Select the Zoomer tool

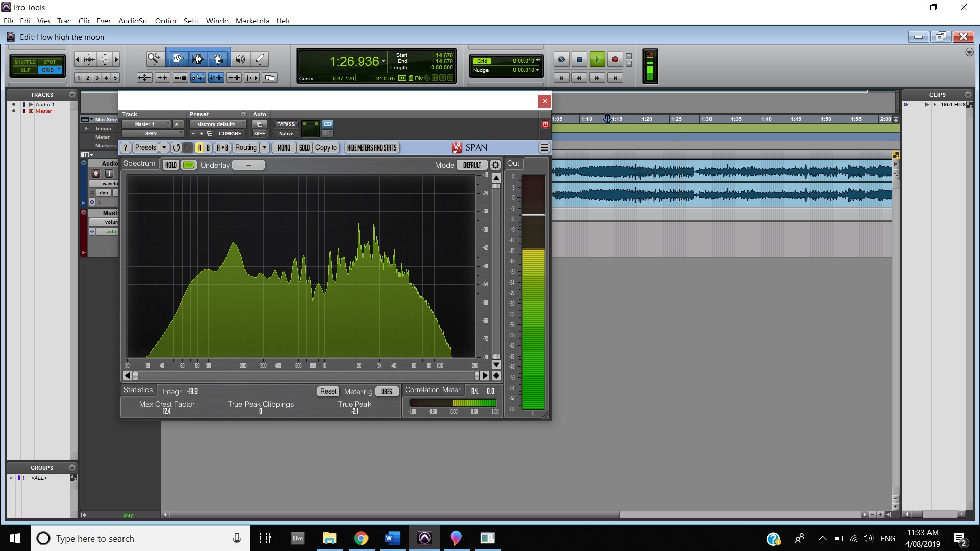(154, 59)
